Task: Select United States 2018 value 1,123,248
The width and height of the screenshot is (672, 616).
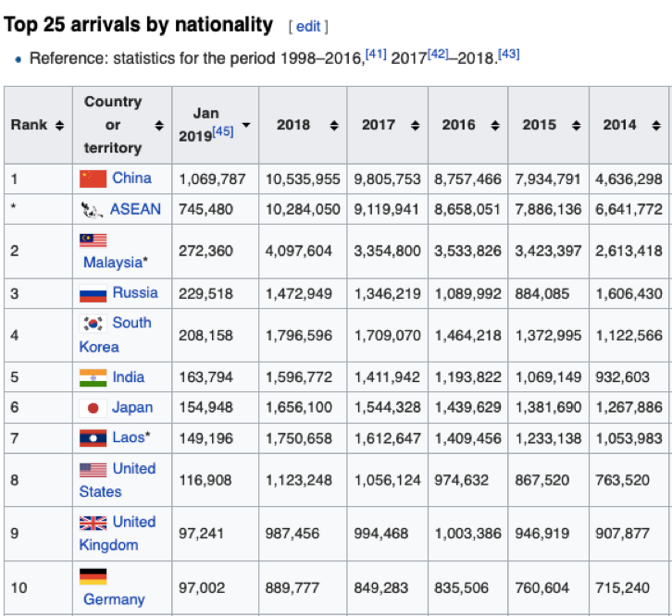Action: pyautogui.click(x=299, y=480)
